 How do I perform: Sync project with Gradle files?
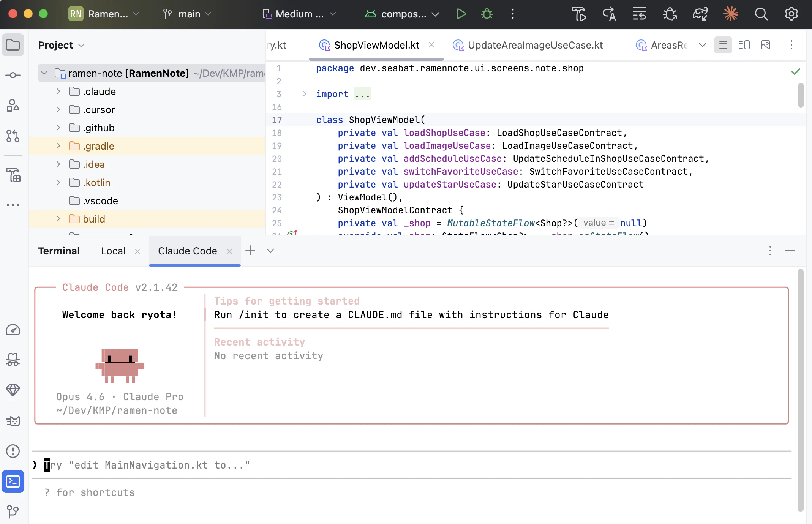coord(700,14)
